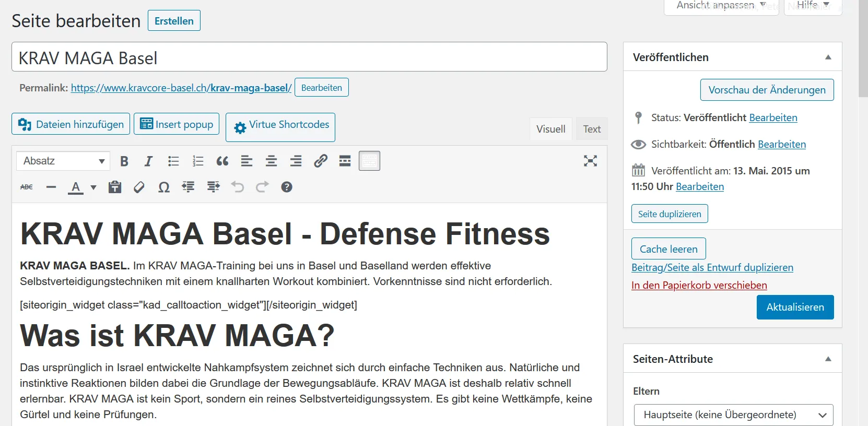Click Dateien hinzufügen button
Viewport: 868px width, 426px height.
click(x=71, y=124)
